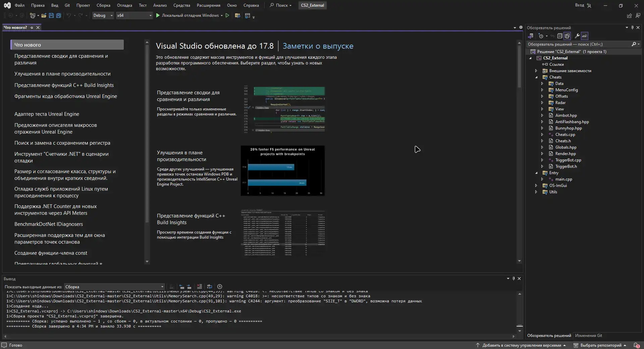Image resolution: width=644 pixels, height=349 pixels.
Task: Clear all output with the red-X icon
Action: pos(200,287)
